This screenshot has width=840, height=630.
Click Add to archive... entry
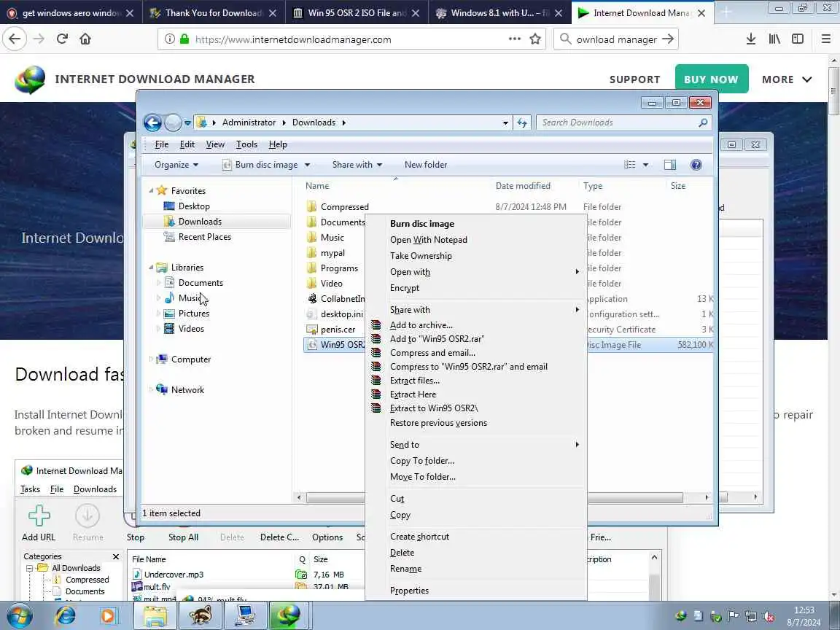421,325
